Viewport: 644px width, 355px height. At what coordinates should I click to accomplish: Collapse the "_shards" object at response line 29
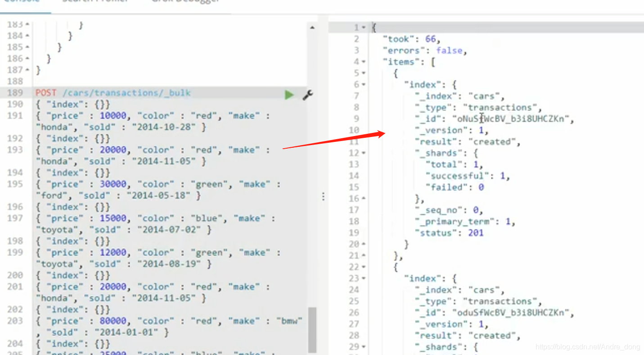(364, 347)
